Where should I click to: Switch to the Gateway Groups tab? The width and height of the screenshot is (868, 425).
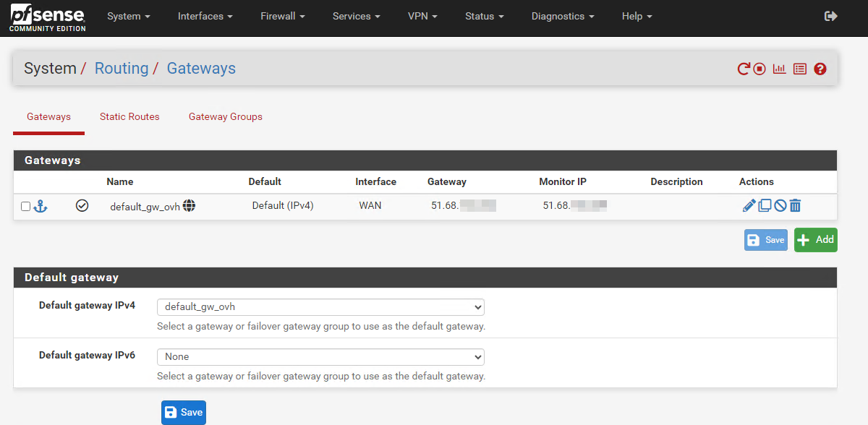(225, 116)
